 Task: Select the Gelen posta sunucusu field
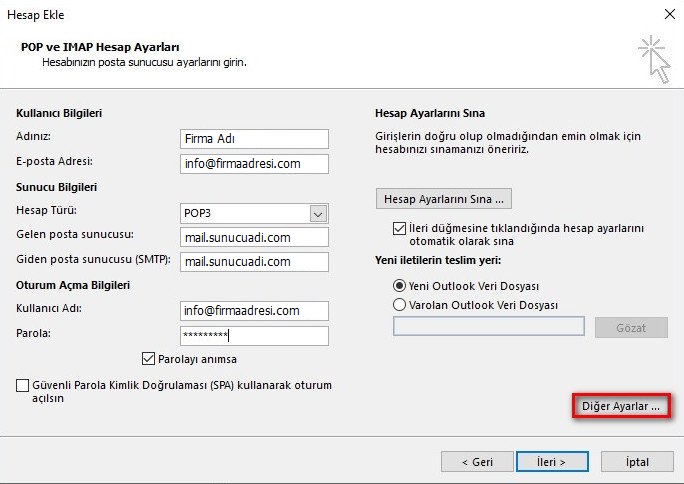pyautogui.click(x=254, y=237)
